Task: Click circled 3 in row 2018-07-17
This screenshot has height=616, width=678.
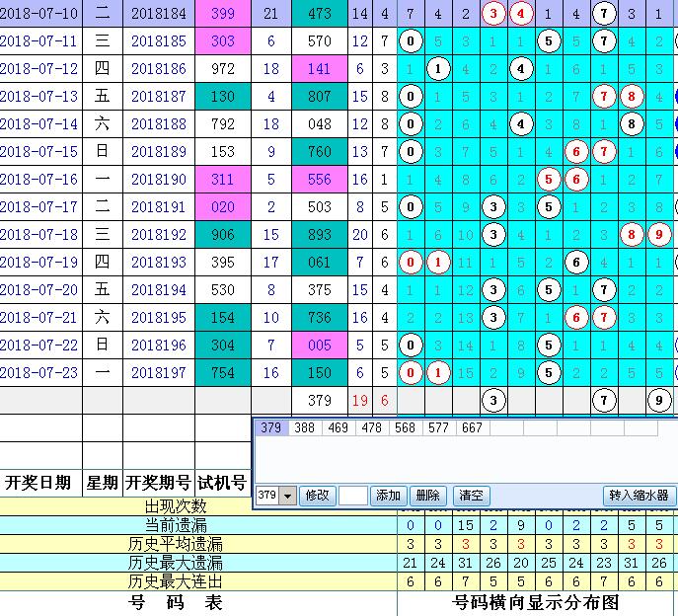Action: click(493, 206)
